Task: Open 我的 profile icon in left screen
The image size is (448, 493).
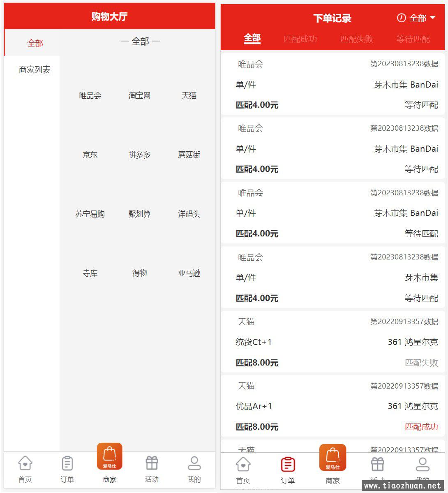Action: coord(194,463)
